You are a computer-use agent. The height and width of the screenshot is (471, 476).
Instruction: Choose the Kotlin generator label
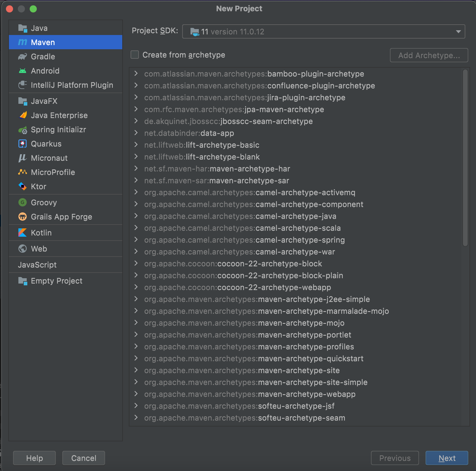(41, 233)
